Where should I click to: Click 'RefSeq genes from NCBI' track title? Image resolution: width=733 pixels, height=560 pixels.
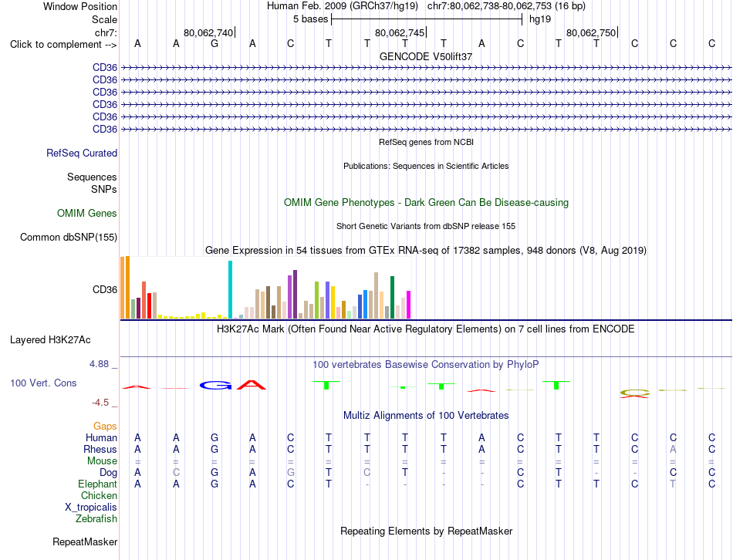427,142
